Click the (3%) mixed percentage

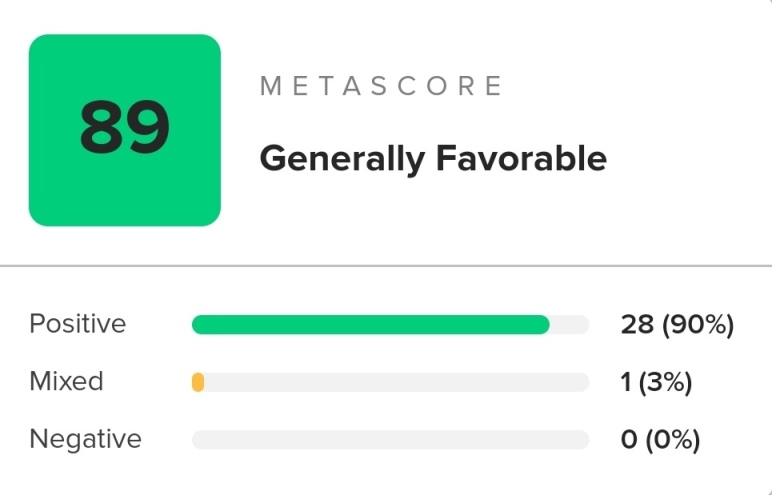click(664, 382)
